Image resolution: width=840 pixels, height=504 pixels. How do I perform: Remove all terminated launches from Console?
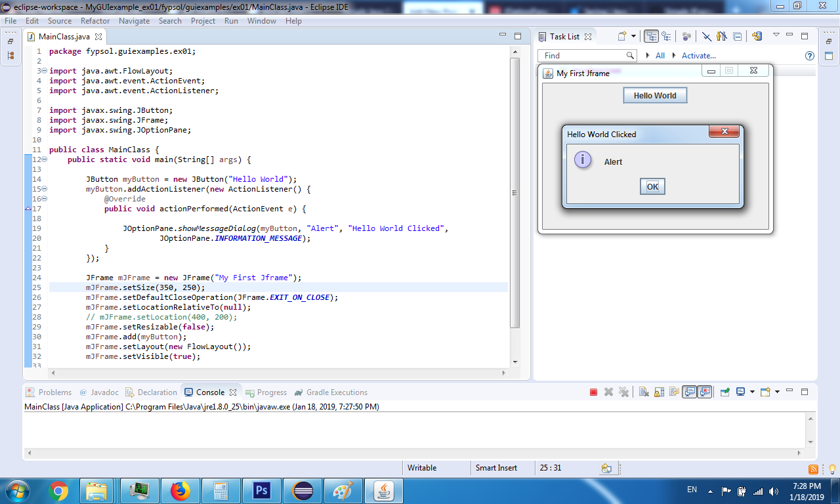click(624, 392)
